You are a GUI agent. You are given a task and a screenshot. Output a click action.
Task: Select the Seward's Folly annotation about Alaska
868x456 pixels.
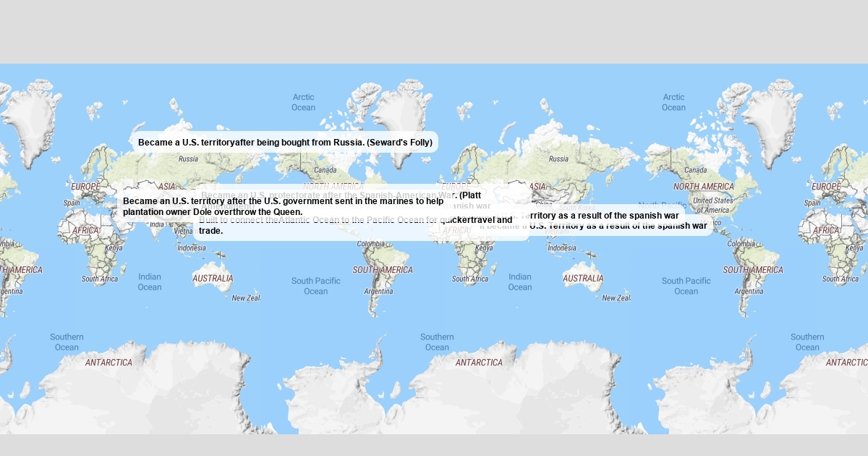285,143
